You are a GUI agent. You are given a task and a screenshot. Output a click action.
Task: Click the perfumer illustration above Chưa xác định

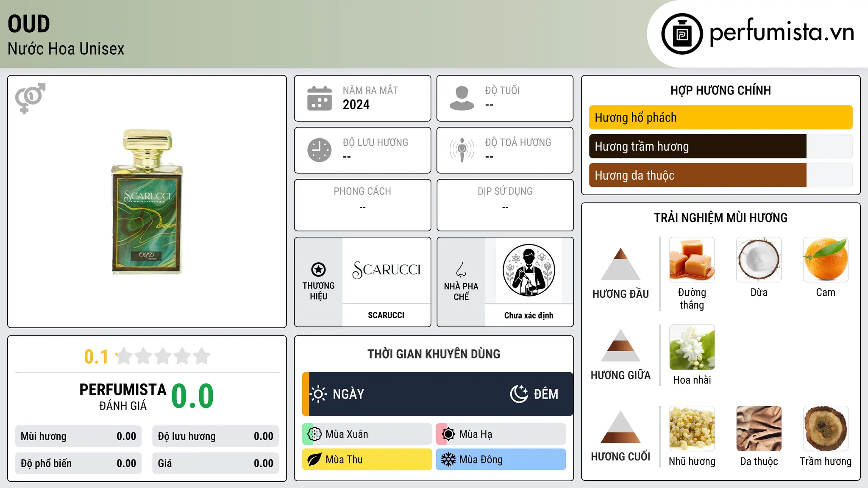529,270
